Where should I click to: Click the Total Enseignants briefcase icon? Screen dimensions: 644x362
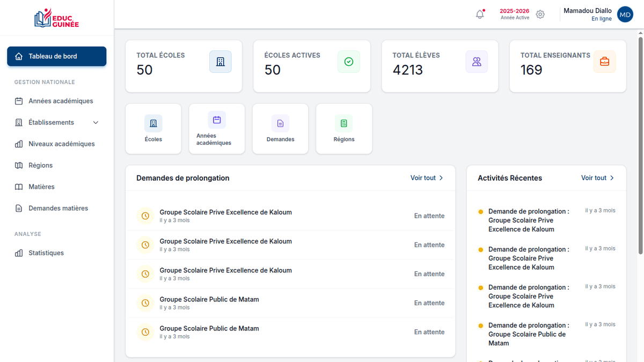(x=605, y=62)
